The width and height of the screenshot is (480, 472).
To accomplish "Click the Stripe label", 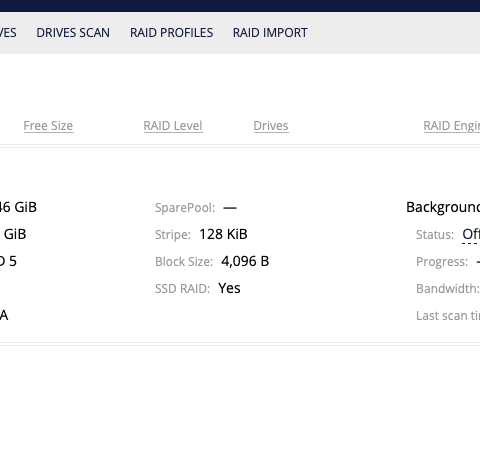I will (x=173, y=235).
